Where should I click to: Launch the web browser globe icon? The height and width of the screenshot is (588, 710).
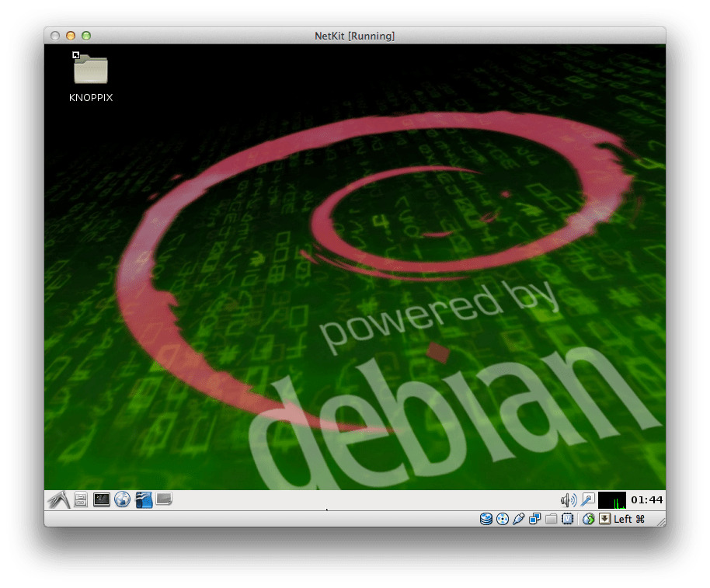[122, 499]
